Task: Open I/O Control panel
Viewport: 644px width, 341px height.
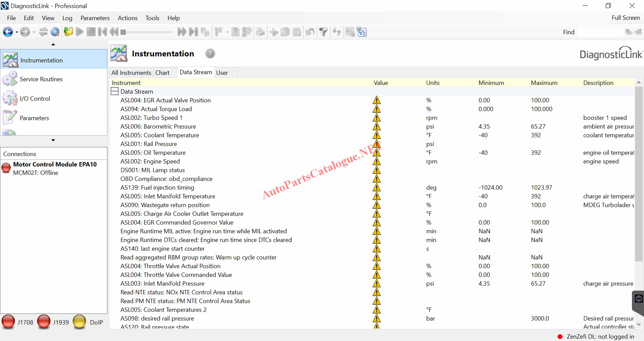Action: tap(35, 99)
